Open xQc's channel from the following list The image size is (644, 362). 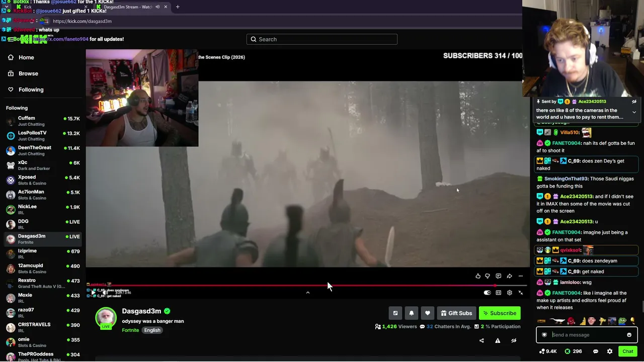(43, 165)
